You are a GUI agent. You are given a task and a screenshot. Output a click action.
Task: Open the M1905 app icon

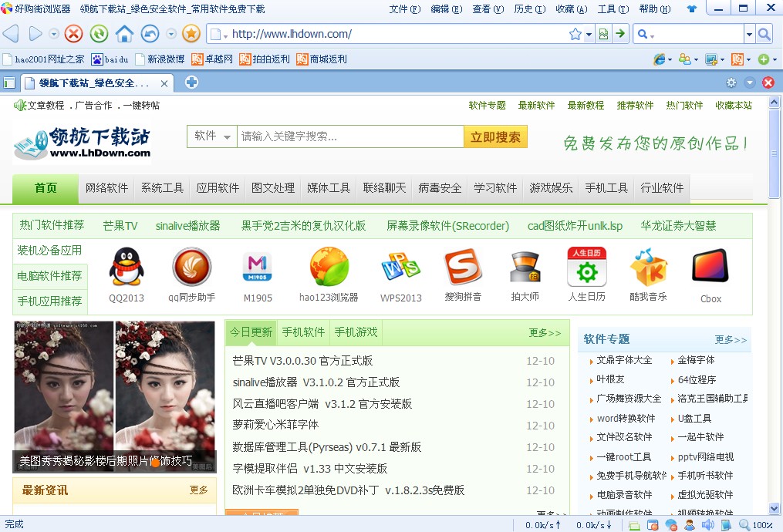coord(257,267)
